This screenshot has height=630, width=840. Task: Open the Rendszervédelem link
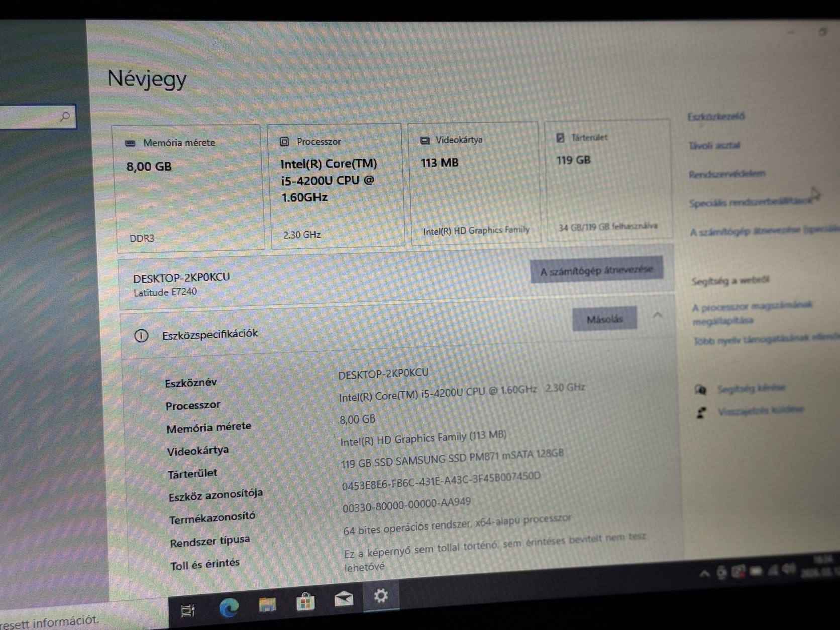[x=727, y=174]
